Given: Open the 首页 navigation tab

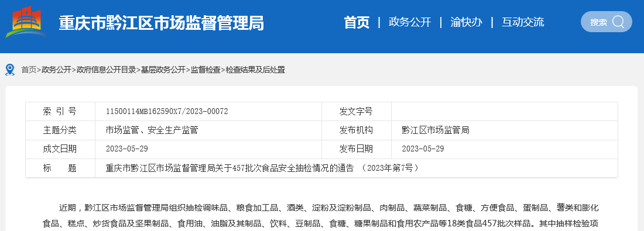Looking at the screenshot, I should point(357,22).
